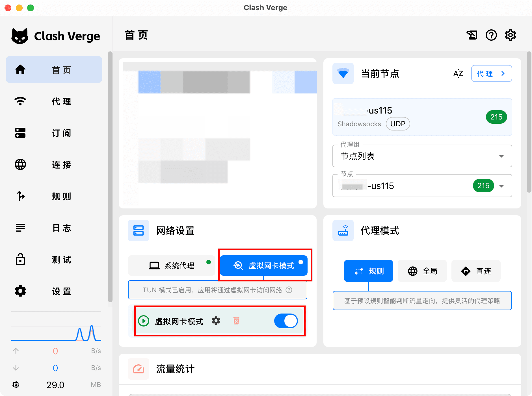Click the UDP badge on the node card
Image resolution: width=532 pixels, height=396 pixels.
398,124
